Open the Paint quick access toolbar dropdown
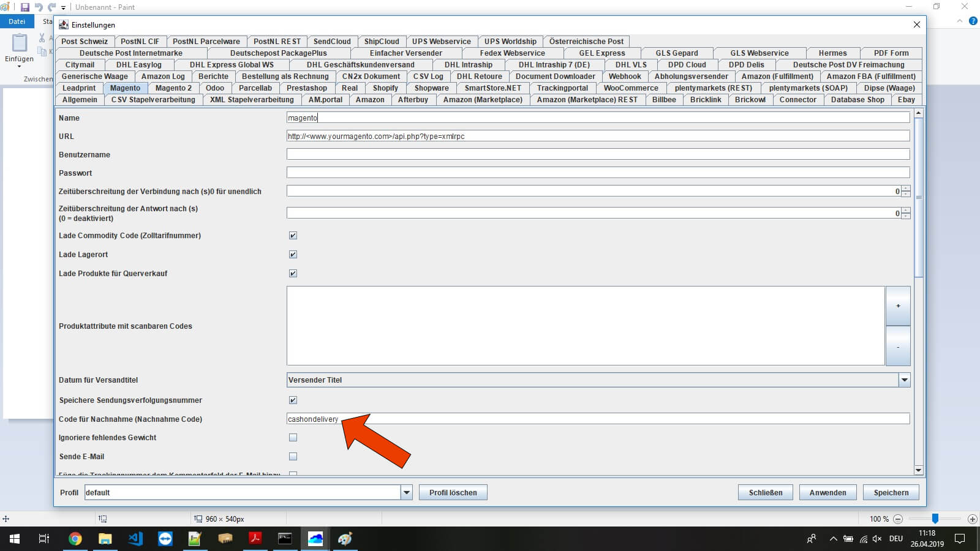 pyautogui.click(x=63, y=8)
